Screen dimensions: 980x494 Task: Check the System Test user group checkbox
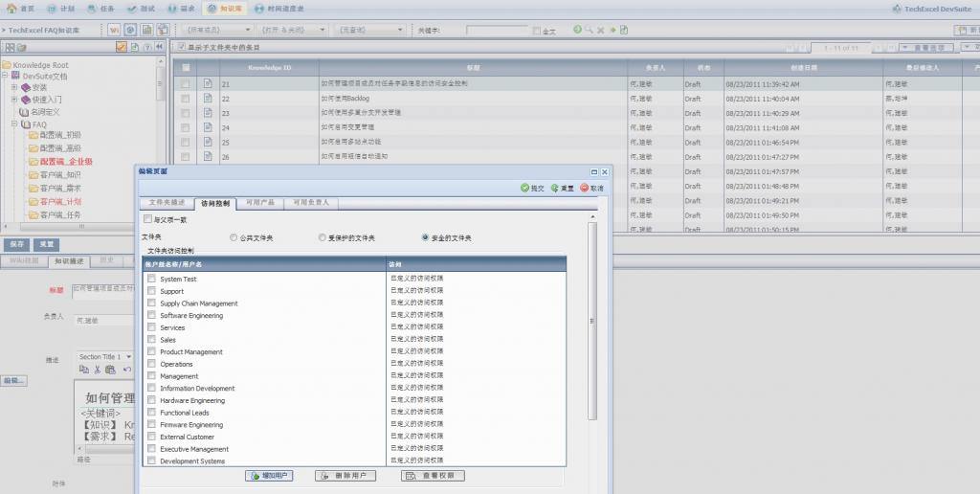pyautogui.click(x=151, y=279)
